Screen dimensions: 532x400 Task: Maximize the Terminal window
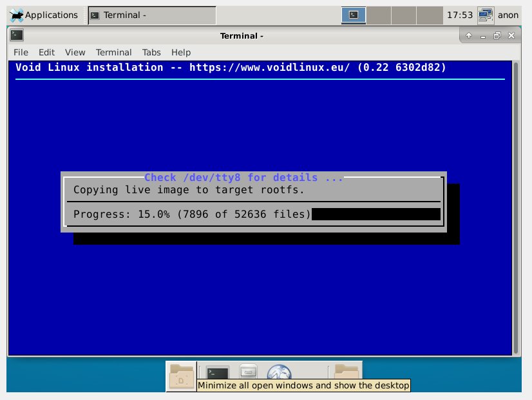tap(497, 35)
